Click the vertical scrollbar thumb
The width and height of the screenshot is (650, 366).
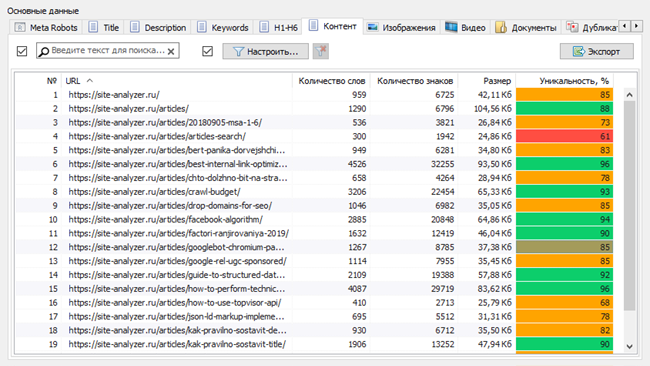[629, 206]
